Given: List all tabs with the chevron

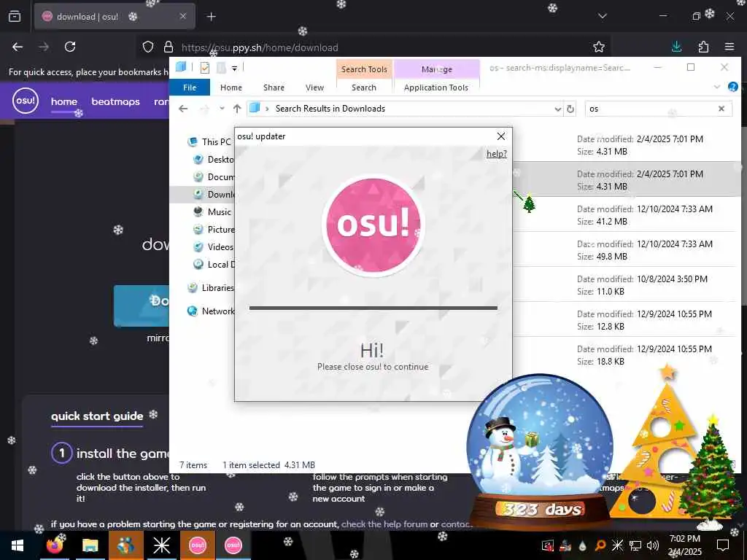Looking at the screenshot, I should tap(603, 16).
